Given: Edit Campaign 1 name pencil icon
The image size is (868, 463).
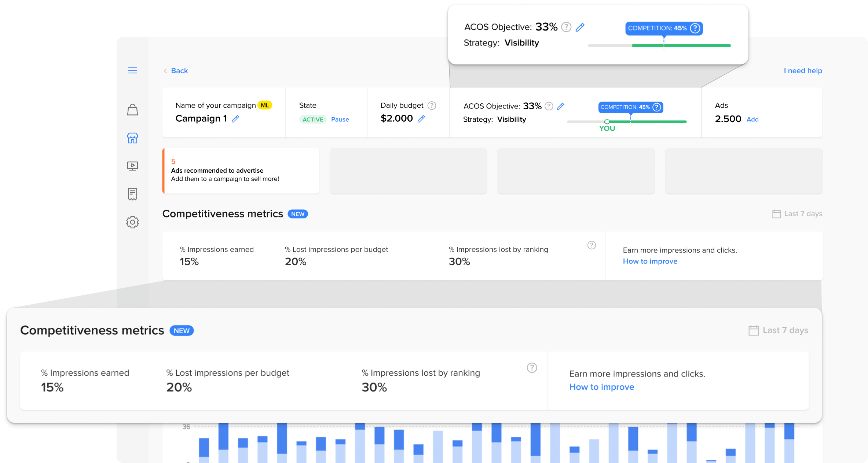Looking at the screenshot, I should pos(235,119).
